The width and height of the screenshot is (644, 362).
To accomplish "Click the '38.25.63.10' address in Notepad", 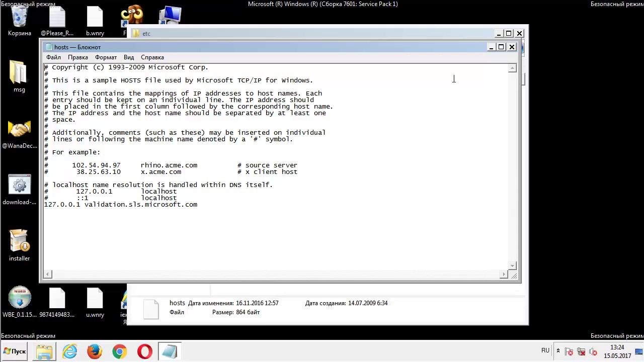I will 99,172.
